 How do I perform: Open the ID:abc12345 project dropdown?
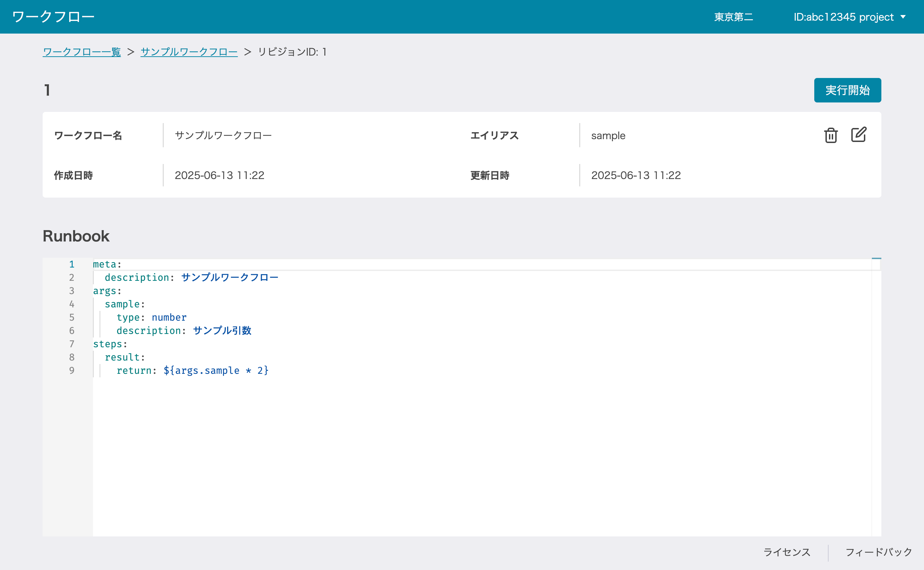pos(850,17)
